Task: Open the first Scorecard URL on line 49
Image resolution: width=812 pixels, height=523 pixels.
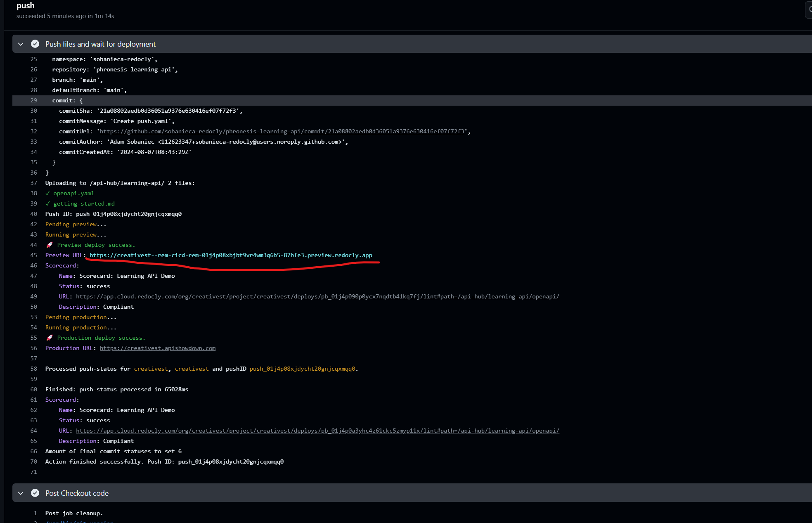Action: [317, 296]
